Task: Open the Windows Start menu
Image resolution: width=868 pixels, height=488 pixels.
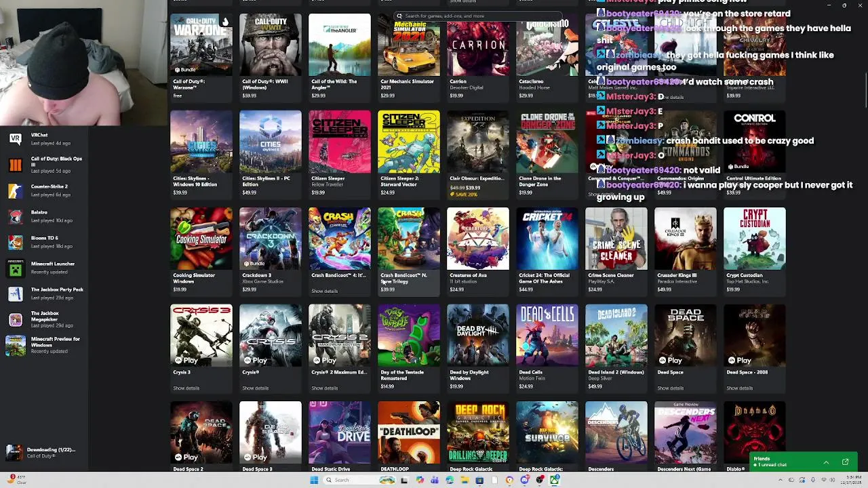Action: (314, 480)
